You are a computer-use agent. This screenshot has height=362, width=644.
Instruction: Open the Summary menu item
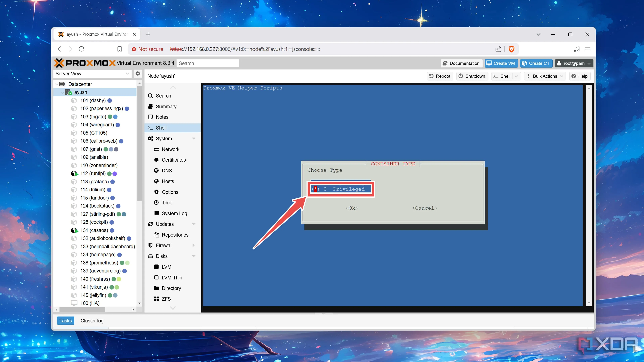(166, 106)
